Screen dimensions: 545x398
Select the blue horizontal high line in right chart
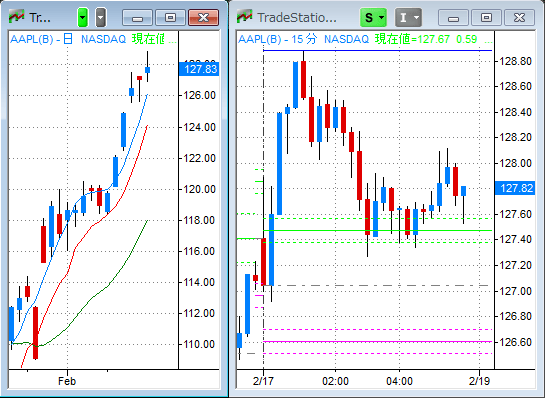[x=377, y=50]
